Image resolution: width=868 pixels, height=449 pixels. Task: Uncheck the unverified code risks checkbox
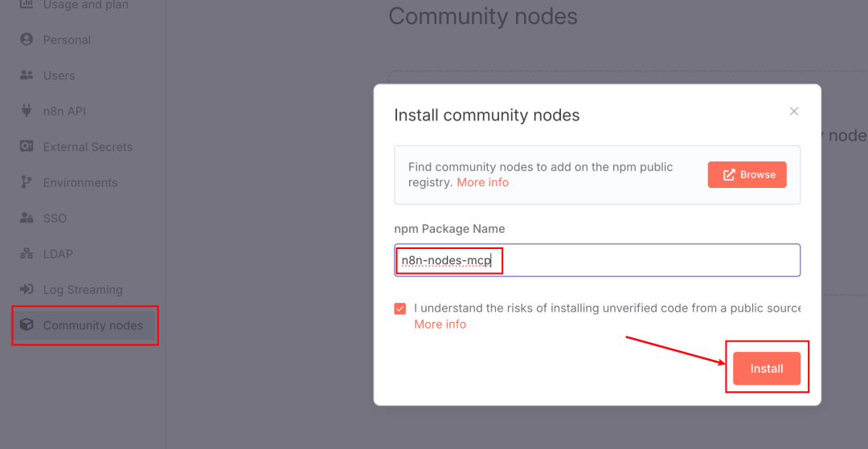pos(399,308)
